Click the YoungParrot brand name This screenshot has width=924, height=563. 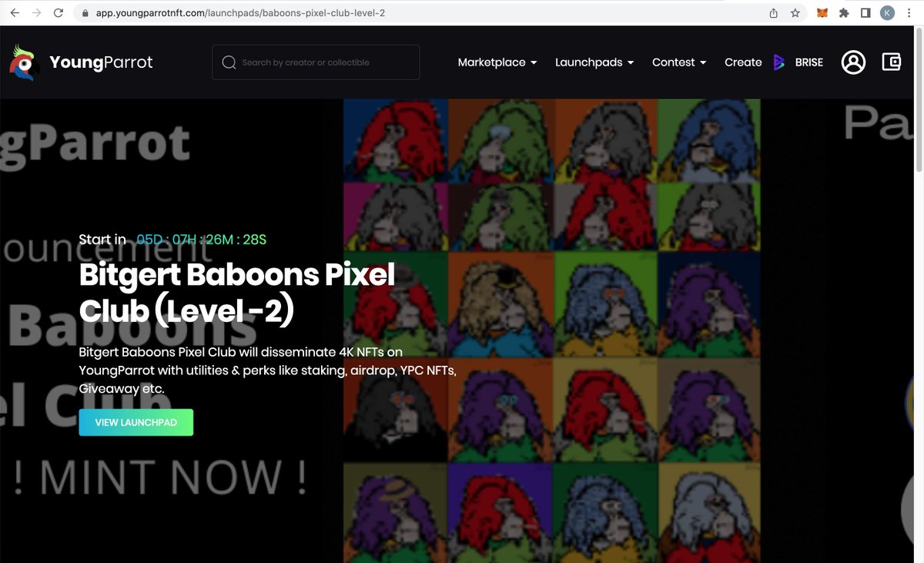101,62
